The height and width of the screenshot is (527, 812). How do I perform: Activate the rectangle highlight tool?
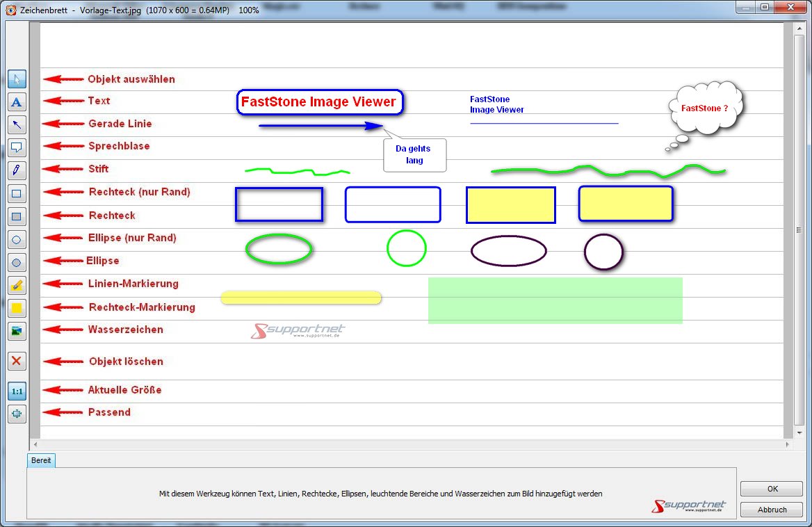(x=17, y=308)
